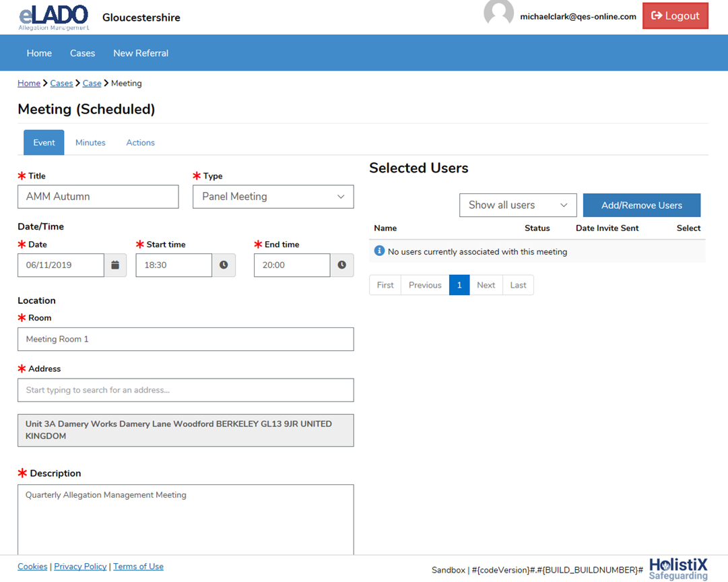Open the New Referral menu item
Image resolution: width=728 pixels, height=582 pixels.
pyautogui.click(x=141, y=53)
